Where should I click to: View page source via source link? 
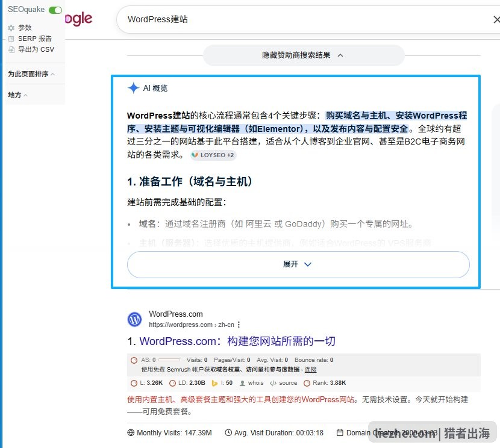pyautogui.click(x=288, y=383)
